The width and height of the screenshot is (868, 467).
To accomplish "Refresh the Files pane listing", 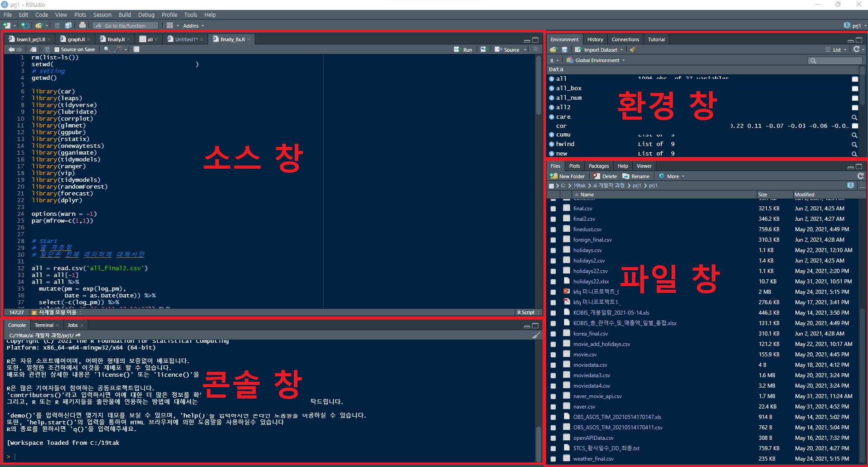I will (x=860, y=176).
